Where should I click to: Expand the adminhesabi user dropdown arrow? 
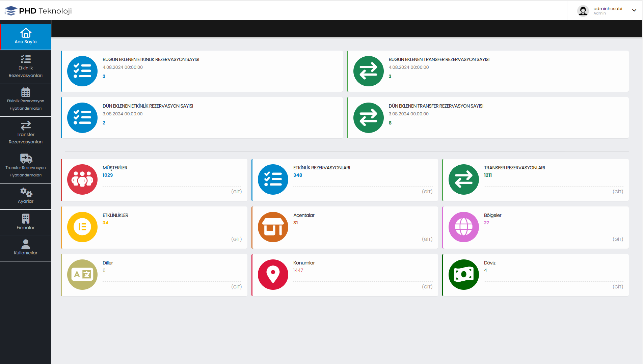click(x=634, y=10)
